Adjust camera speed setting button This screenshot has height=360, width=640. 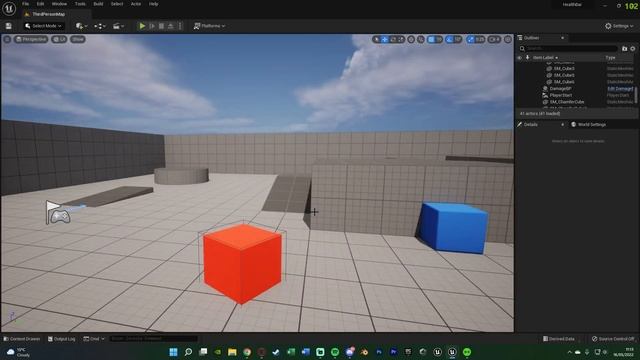click(494, 39)
